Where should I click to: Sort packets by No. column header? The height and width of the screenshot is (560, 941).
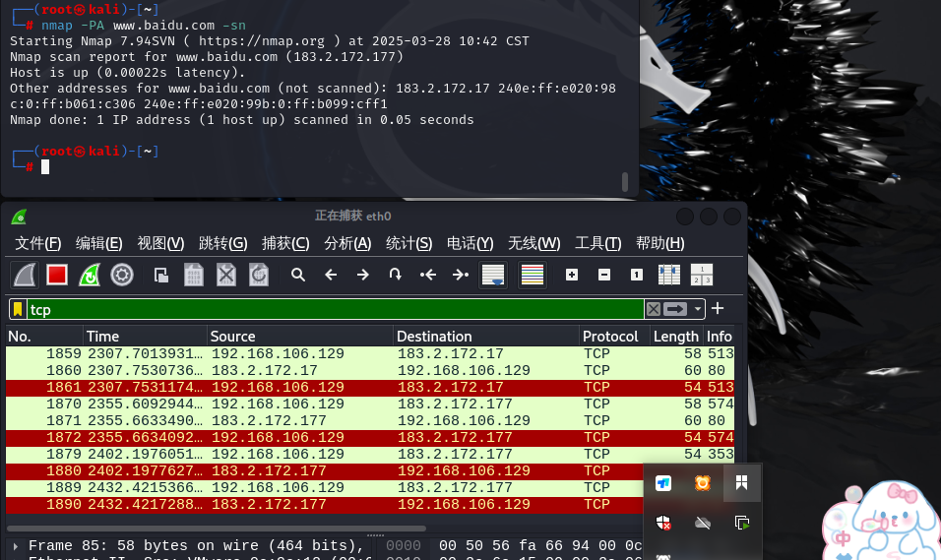click(44, 337)
